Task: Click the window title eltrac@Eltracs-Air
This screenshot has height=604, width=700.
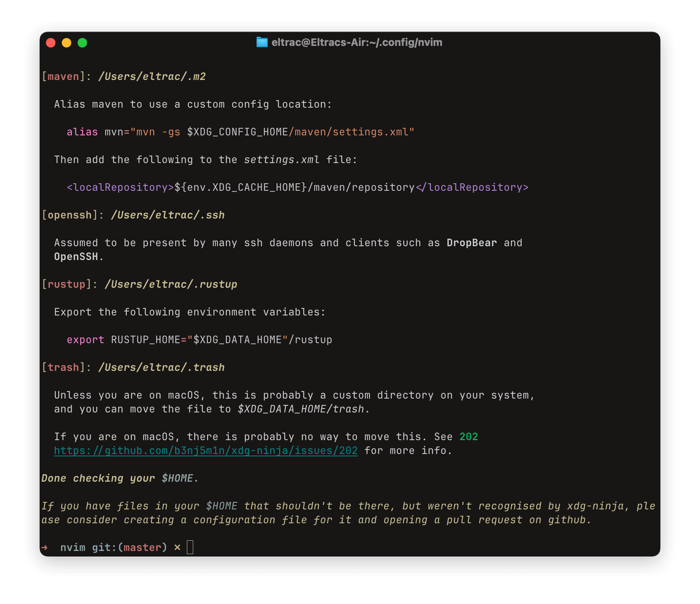Action: click(356, 42)
